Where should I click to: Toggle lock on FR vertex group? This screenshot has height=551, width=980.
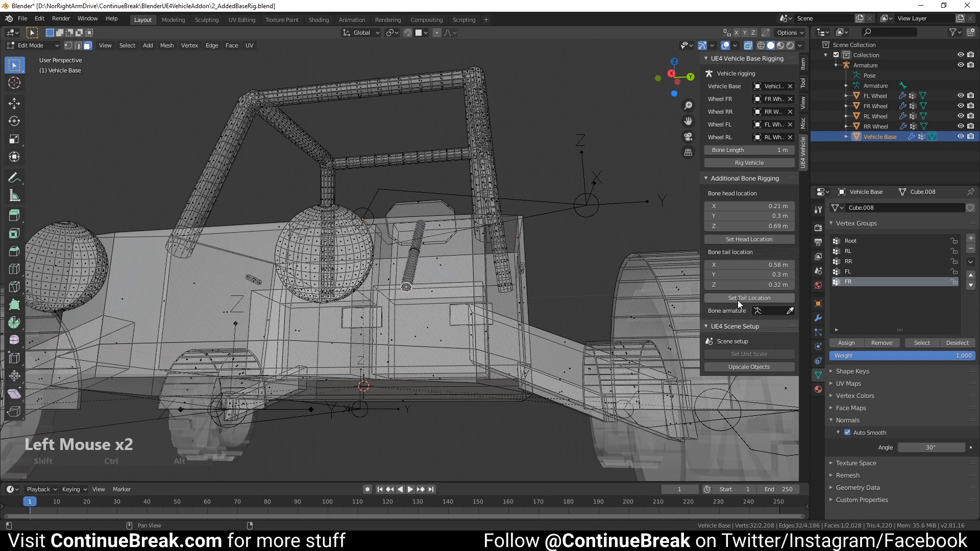point(953,282)
